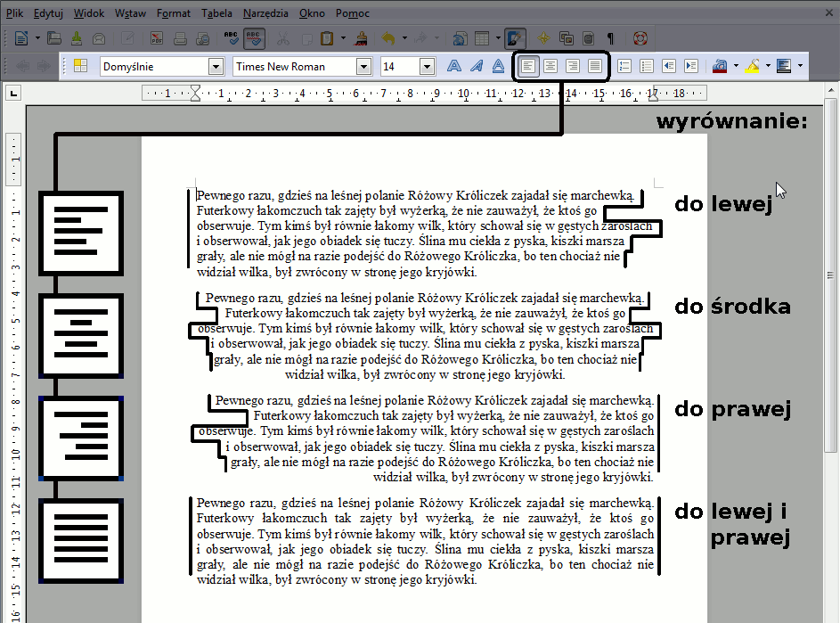
Task: Toggle numbered list formatting
Action: click(x=624, y=66)
